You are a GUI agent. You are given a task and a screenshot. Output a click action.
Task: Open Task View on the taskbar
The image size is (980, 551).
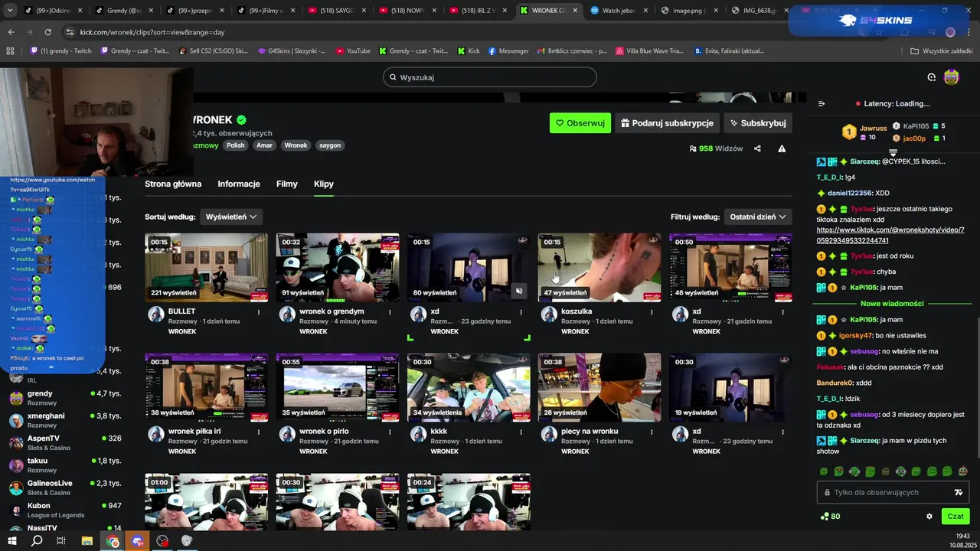coord(61,541)
